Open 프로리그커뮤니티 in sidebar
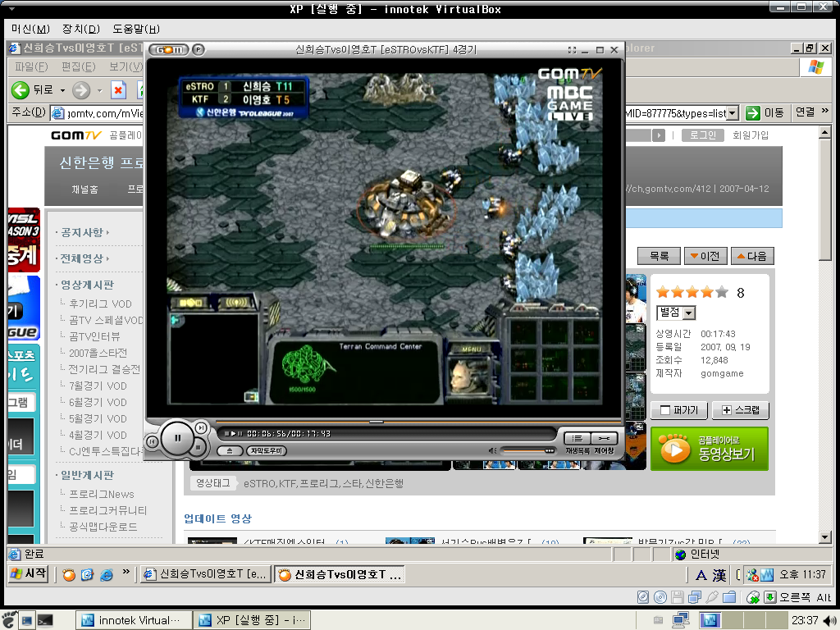This screenshot has height=630, width=840. pos(107,510)
